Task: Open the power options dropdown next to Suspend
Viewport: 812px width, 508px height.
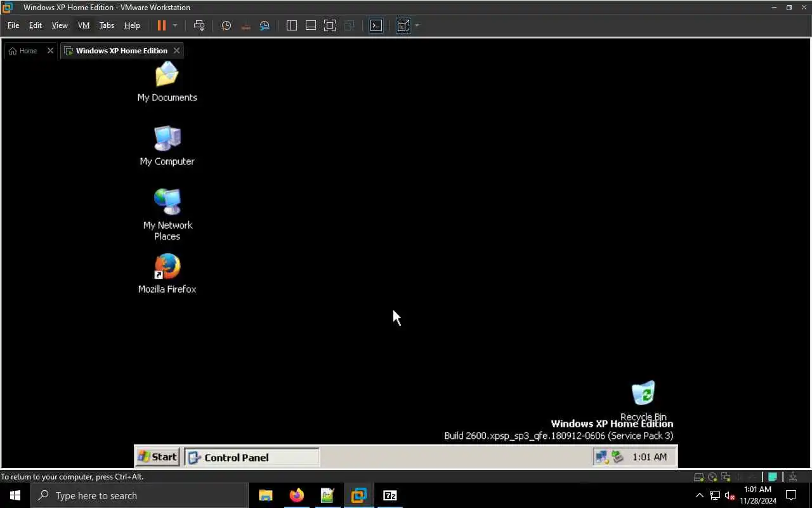Action: point(175,25)
